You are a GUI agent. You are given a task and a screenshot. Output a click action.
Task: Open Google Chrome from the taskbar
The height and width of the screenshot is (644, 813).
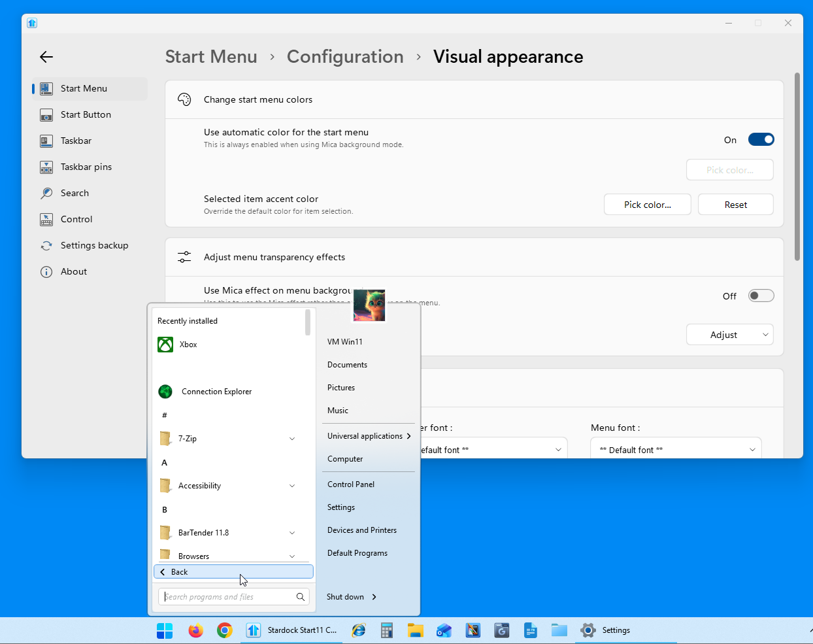click(224, 630)
